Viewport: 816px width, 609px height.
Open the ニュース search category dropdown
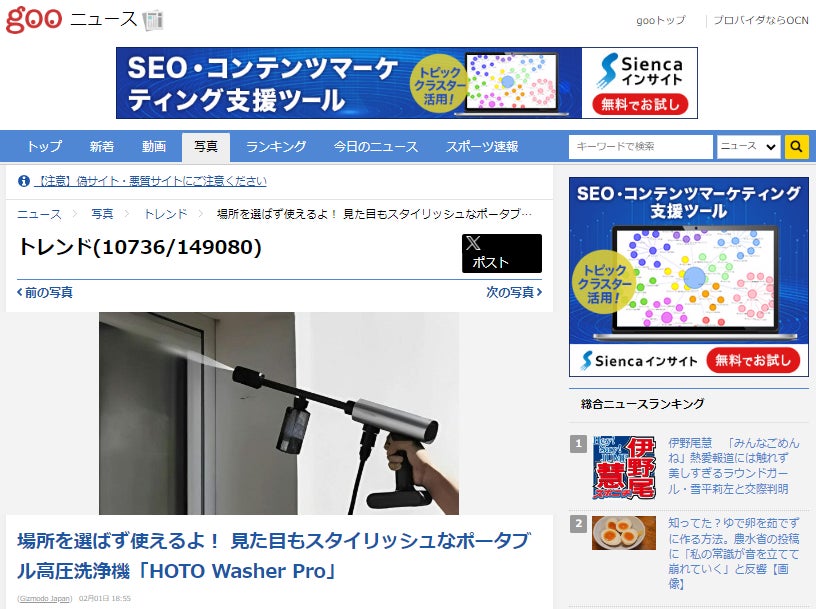pos(748,147)
